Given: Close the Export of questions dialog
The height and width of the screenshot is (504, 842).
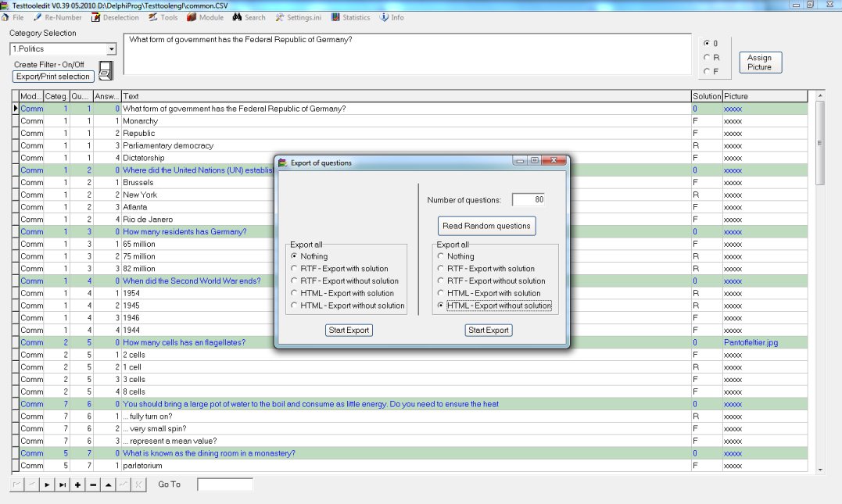Looking at the screenshot, I should (x=554, y=160).
